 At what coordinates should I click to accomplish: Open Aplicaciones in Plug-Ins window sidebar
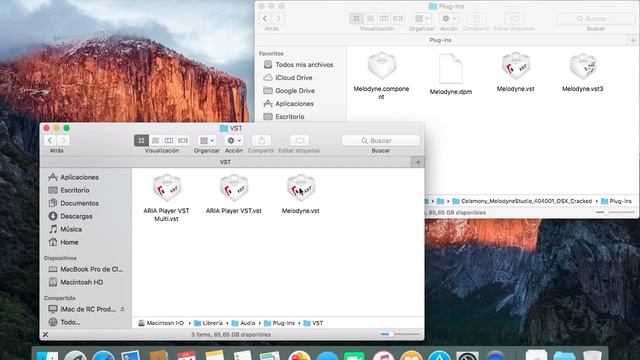(289, 104)
